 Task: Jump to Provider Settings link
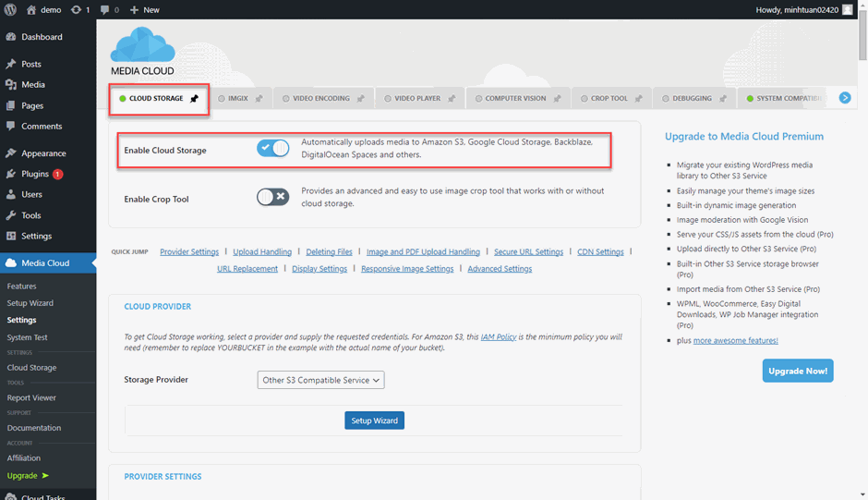point(189,251)
